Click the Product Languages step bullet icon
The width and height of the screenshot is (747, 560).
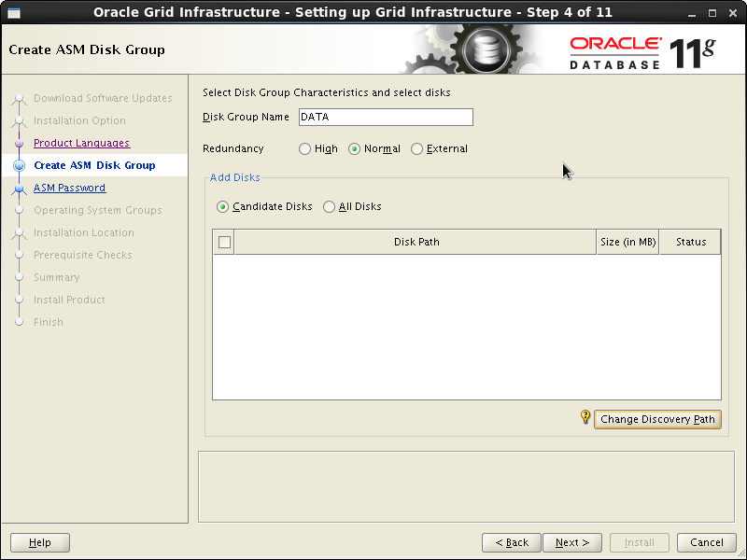pos(19,143)
